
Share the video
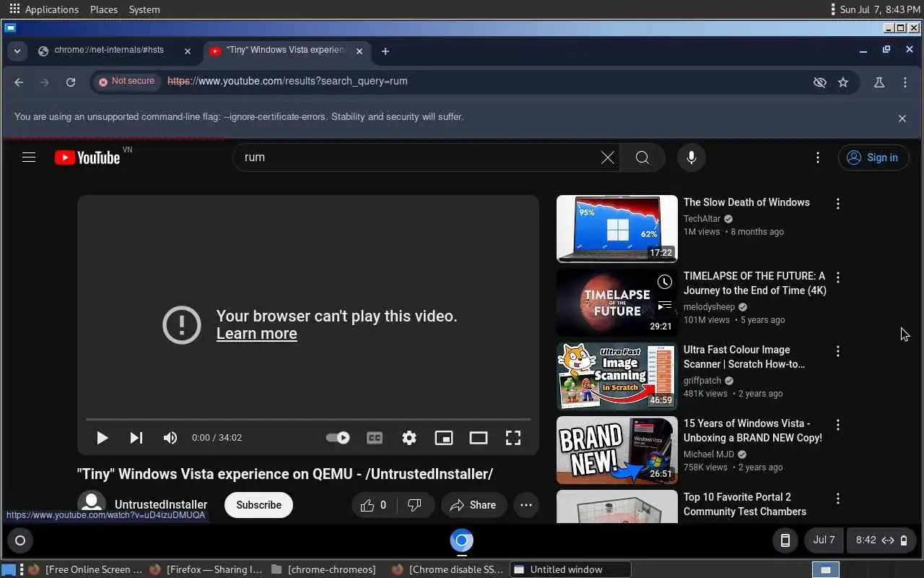(473, 505)
